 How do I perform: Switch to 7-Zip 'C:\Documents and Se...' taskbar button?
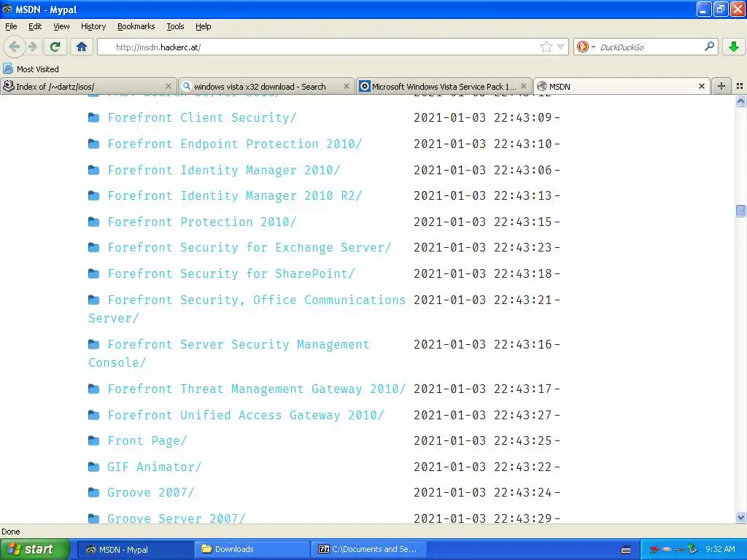(368, 550)
